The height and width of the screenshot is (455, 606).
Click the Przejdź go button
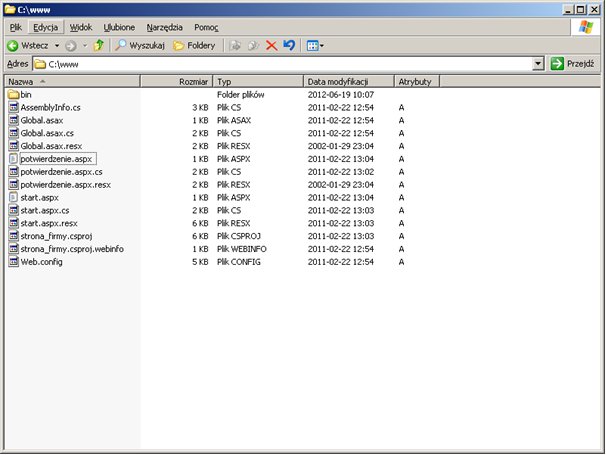pos(572,63)
